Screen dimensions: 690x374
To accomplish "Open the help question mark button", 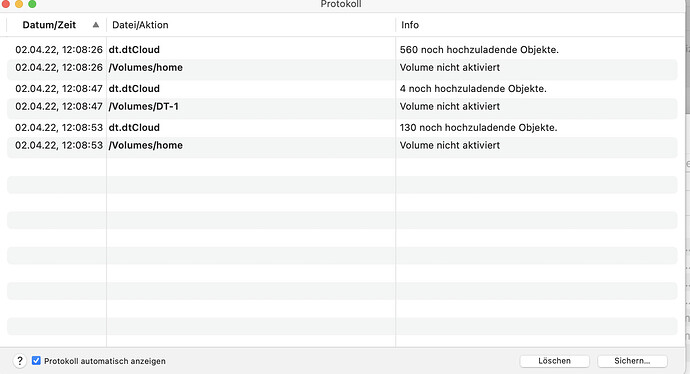I will [20, 361].
